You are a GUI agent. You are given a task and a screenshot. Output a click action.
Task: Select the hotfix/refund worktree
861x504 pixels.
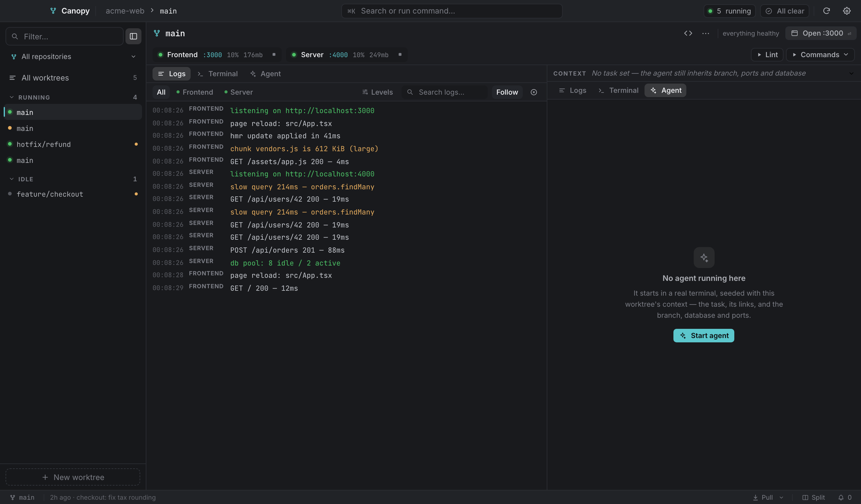[x=73, y=144]
